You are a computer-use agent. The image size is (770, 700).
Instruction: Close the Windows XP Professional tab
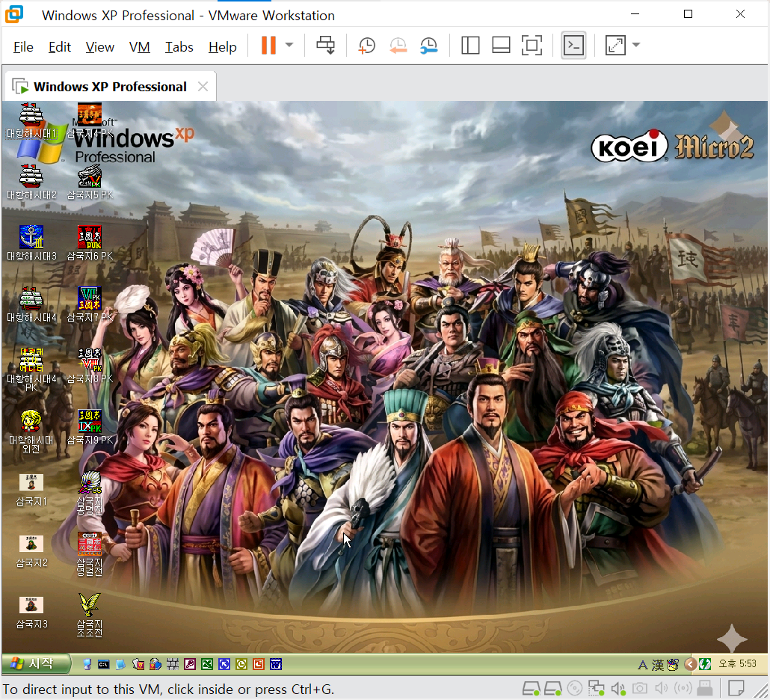pyautogui.click(x=203, y=87)
